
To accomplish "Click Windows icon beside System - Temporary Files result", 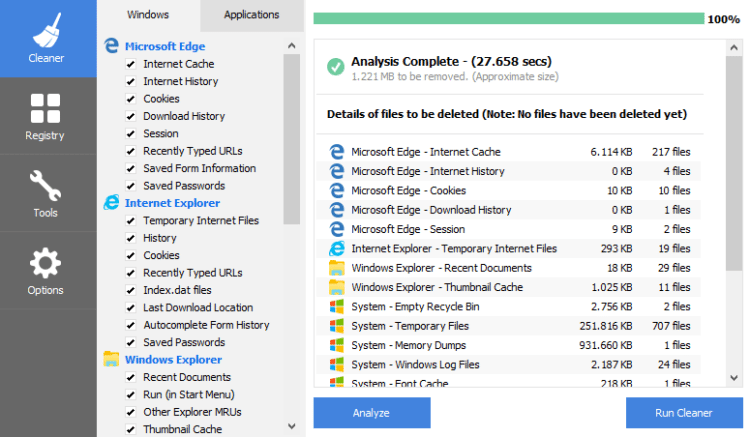I will point(337,326).
